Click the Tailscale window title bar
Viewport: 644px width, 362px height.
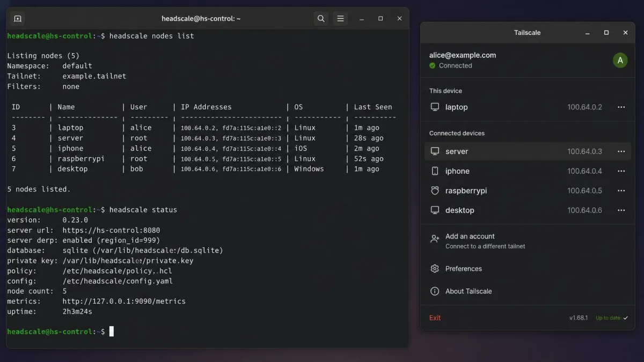pyautogui.click(x=528, y=33)
